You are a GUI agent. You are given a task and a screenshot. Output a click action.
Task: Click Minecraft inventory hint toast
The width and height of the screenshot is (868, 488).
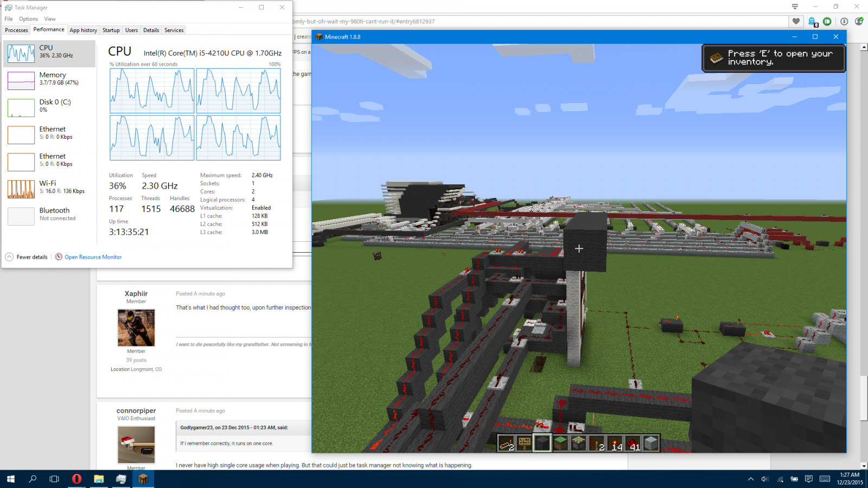(x=774, y=58)
